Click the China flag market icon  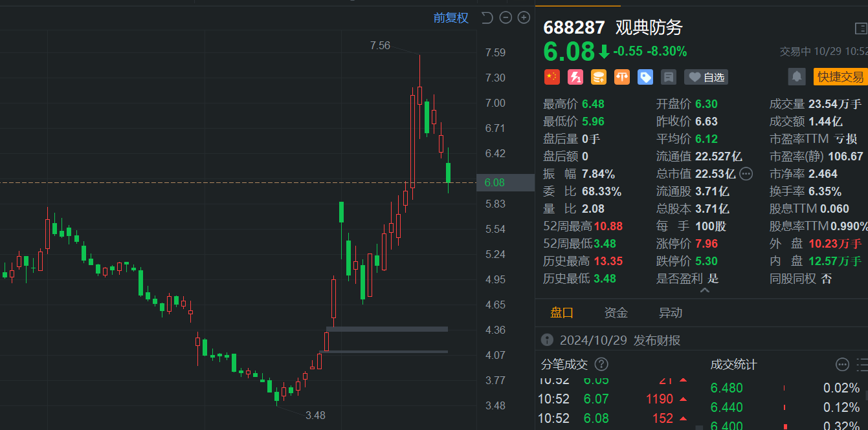point(551,77)
